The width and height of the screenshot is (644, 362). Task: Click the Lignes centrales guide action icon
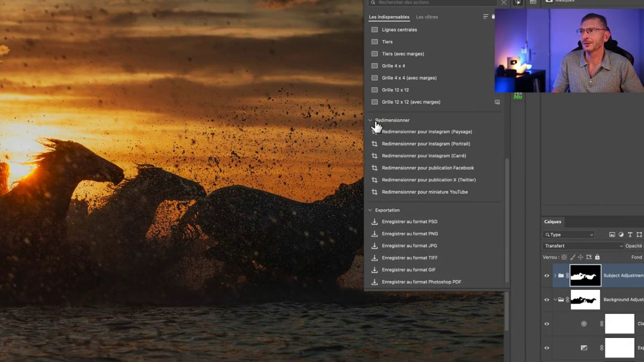click(375, 29)
